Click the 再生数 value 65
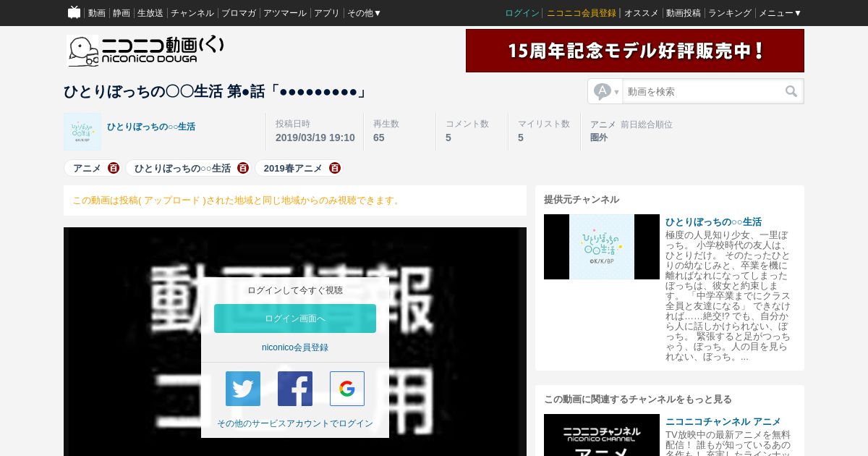This screenshot has width=868, height=456. pos(379,138)
